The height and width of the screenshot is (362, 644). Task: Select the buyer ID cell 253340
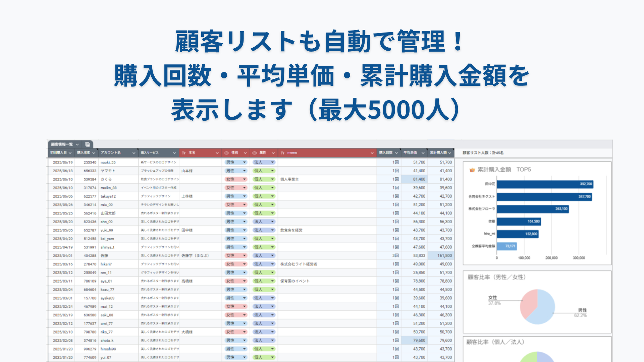click(x=87, y=162)
